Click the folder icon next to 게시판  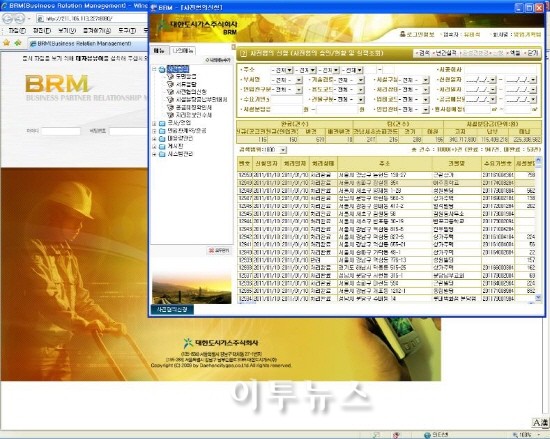[x=162, y=147]
